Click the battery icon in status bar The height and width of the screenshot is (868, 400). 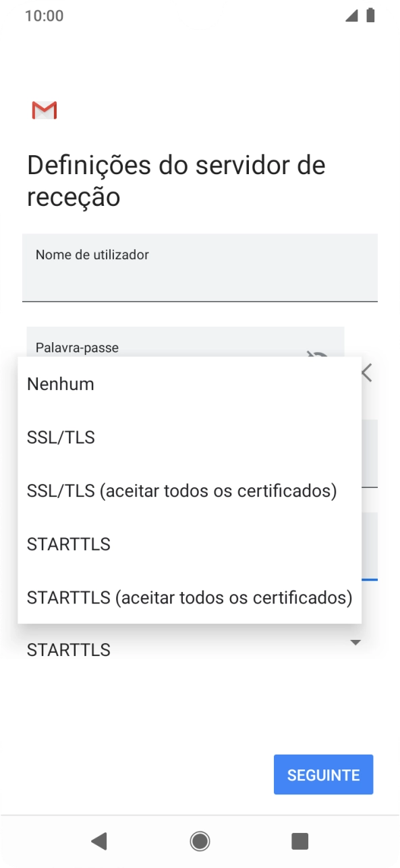[369, 15]
